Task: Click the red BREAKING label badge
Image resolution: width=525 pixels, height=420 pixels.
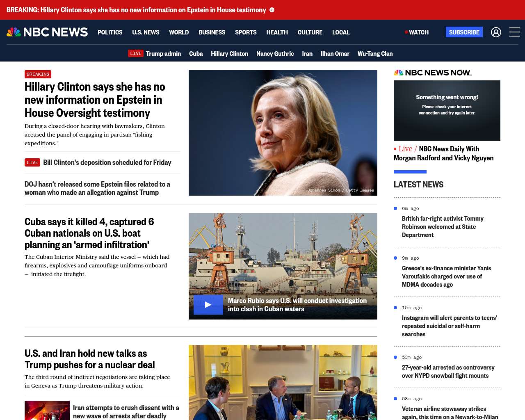Action: 38,74
